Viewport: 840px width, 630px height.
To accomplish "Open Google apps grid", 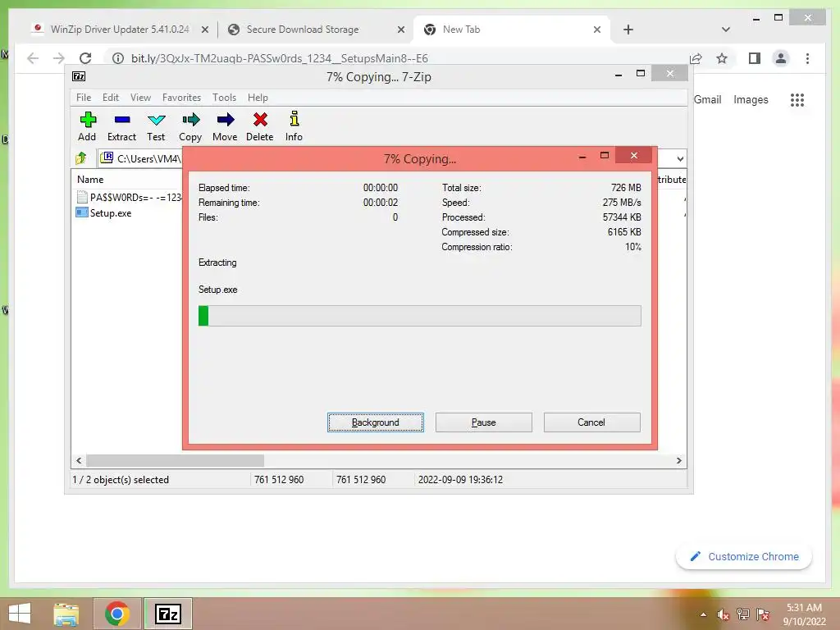I will 797,99.
